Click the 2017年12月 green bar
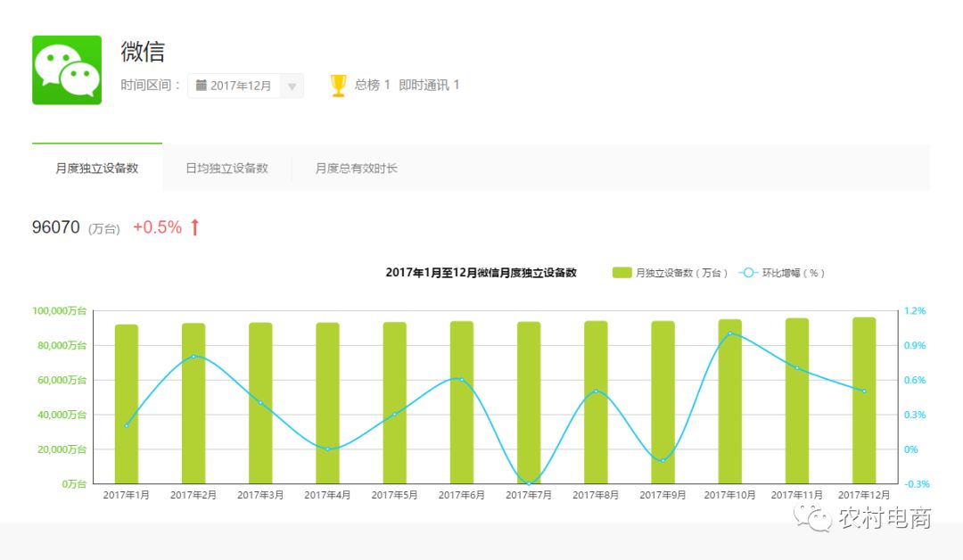The height and width of the screenshot is (560, 963). click(x=864, y=401)
